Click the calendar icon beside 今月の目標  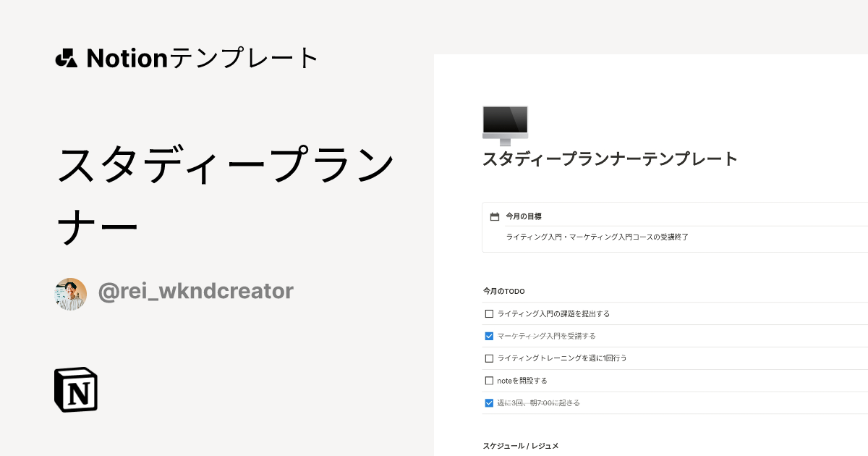click(495, 216)
